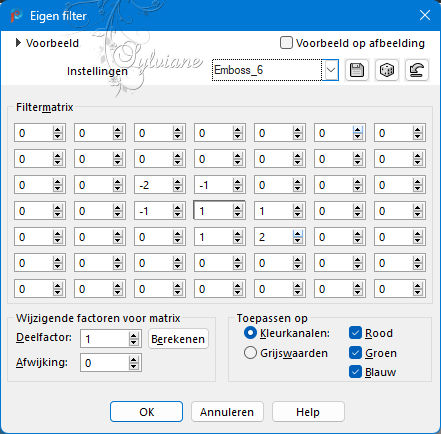441x434 pixels.
Task: Choose the Kleurkanalen radio button
Action: pos(250,333)
